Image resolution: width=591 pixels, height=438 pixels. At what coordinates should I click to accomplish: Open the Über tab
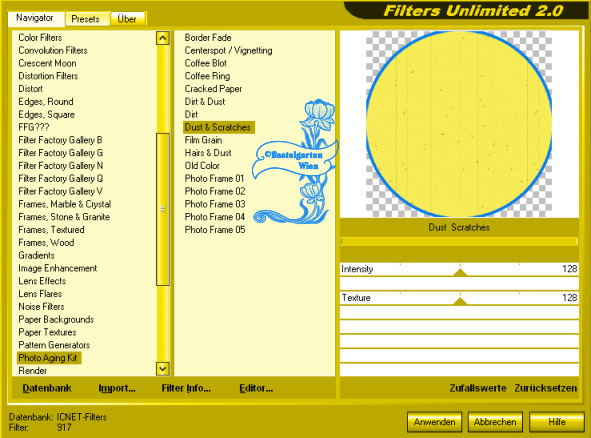point(127,19)
